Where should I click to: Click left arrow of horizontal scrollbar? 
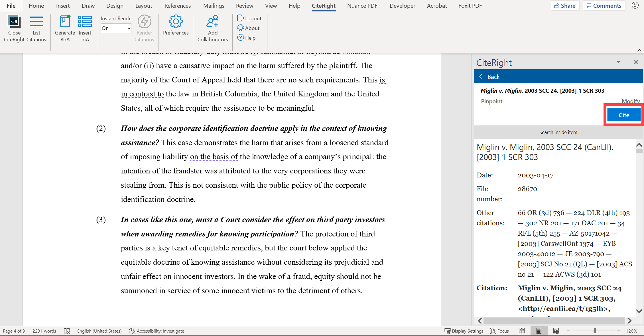click(480, 321)
